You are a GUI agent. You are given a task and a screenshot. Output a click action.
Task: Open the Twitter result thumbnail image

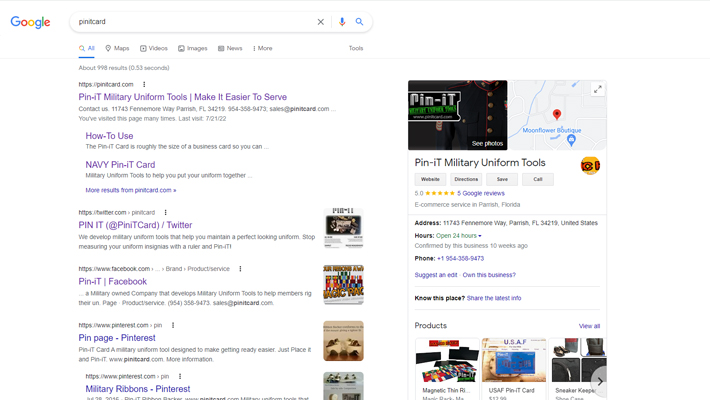343,228
